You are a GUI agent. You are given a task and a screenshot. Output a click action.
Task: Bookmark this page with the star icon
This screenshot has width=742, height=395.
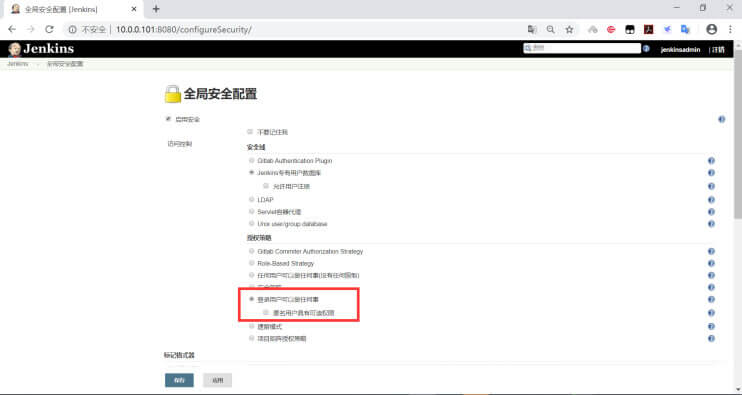click(x=569, y=29)
